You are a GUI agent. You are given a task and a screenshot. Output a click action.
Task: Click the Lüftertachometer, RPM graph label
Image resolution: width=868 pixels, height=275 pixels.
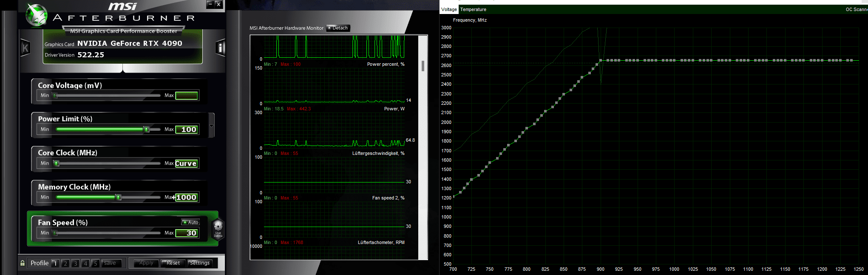tap(381, 242)
